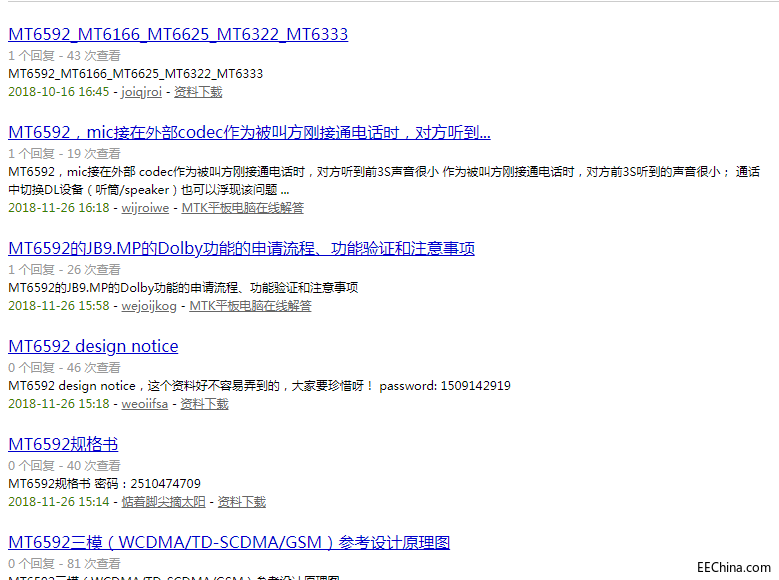Open the MT6592规格书 result title

coord(63,444)
